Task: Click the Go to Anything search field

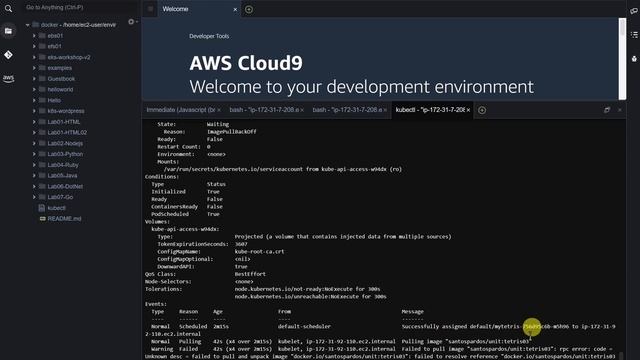Action: 80,7
